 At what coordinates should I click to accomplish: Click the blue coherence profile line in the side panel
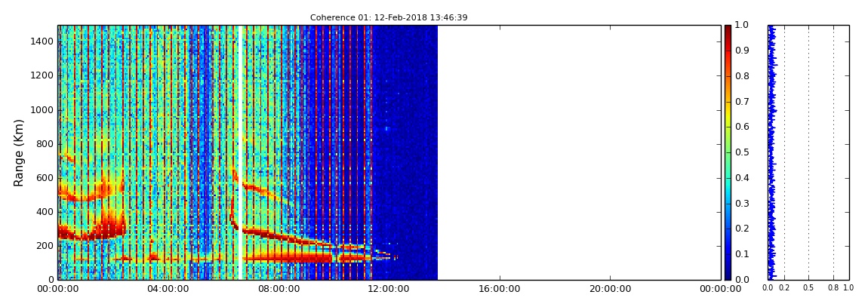tap(771, 152)
